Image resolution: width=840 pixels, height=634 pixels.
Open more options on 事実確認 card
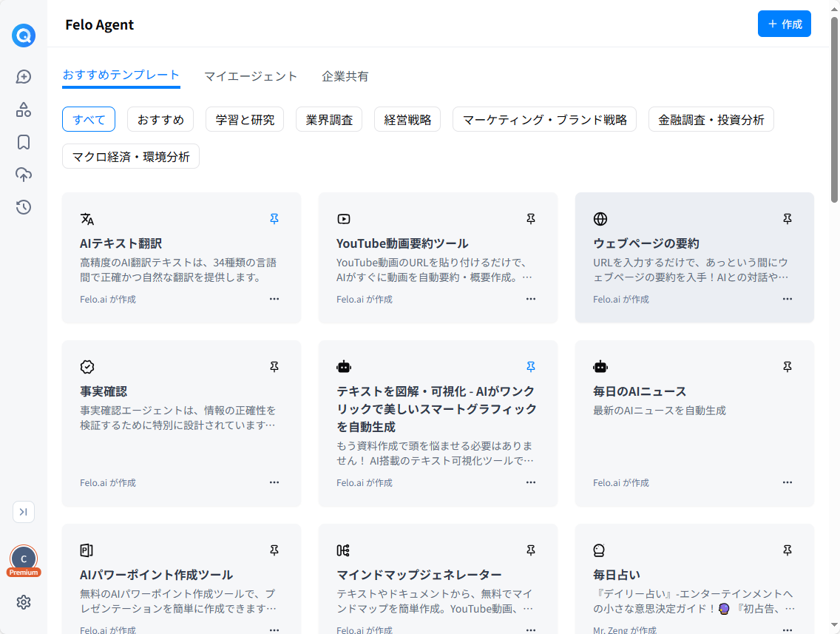point(274,482)
